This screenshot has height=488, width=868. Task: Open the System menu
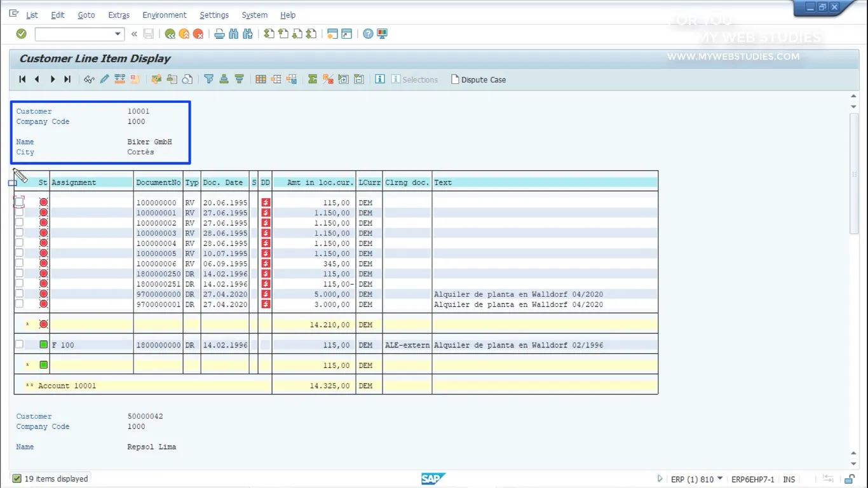tap(254, 15)
